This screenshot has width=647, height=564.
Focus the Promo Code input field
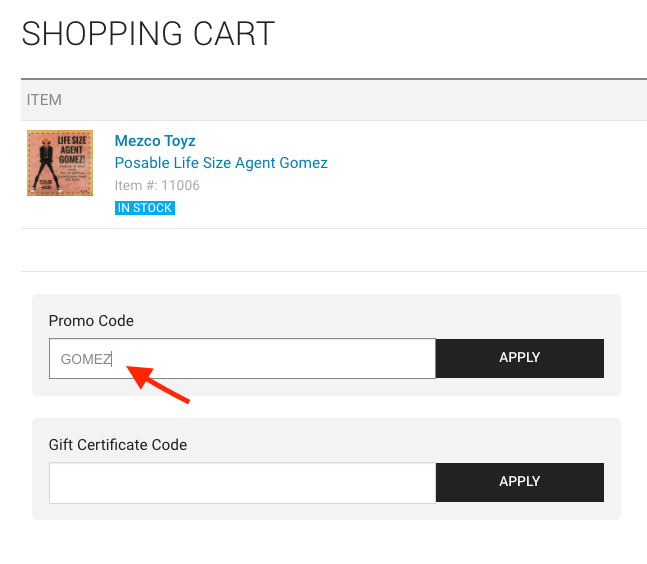pos(242,359)
